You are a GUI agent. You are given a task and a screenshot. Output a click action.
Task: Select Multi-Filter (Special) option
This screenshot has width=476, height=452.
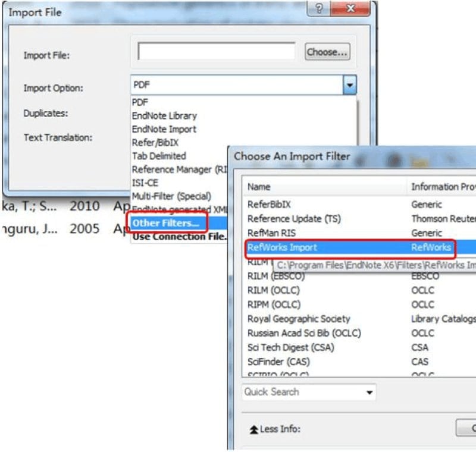point(171,196)
